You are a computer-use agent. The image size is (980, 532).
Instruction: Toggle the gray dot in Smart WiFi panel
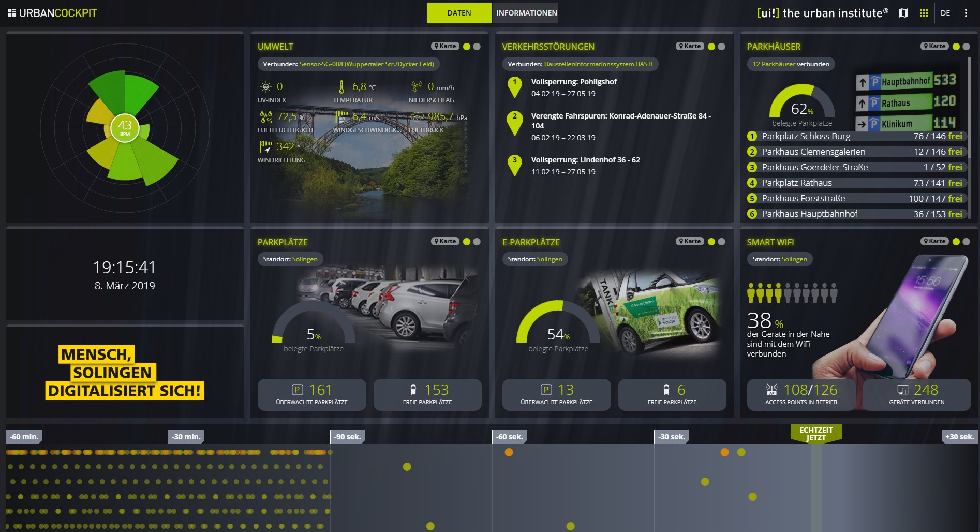[966, 242]
